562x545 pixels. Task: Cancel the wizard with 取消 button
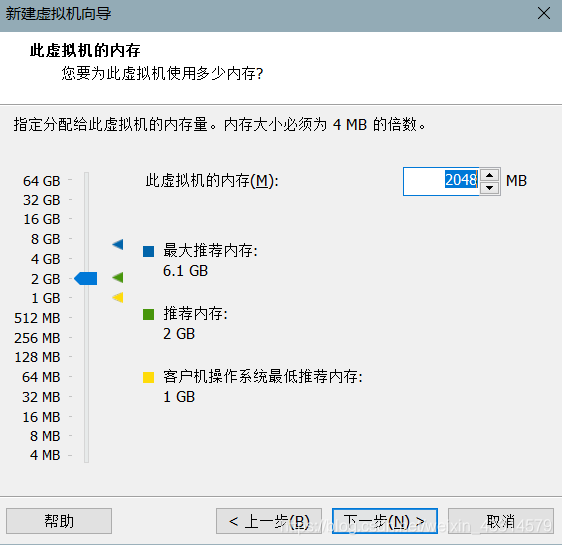pos(501,521)
